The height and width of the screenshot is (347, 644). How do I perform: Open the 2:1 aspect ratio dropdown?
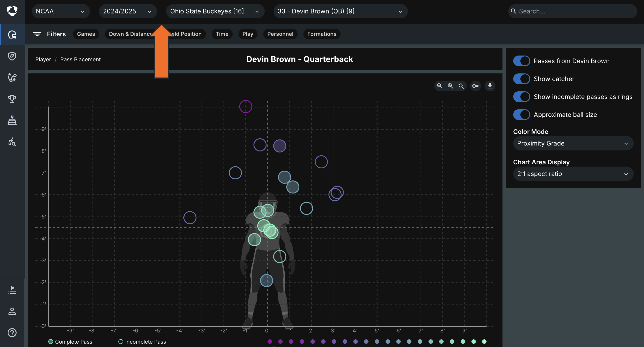tap(573, 174)
